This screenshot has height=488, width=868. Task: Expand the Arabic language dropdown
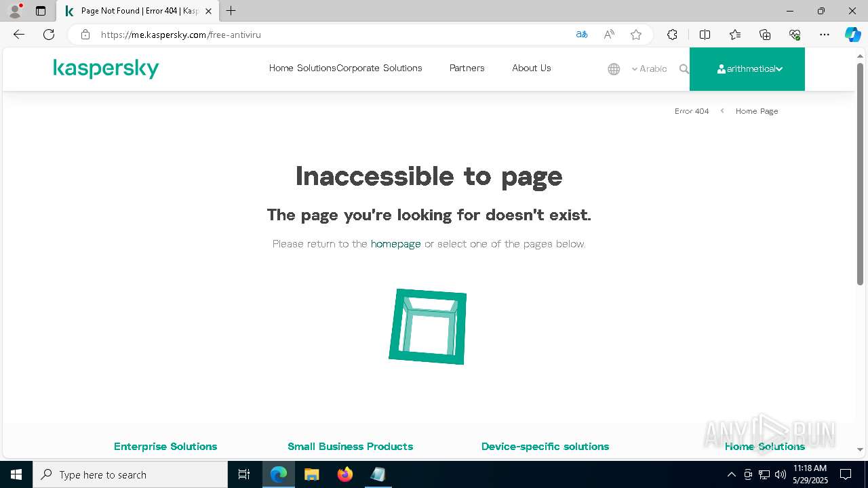click(649, 69)
